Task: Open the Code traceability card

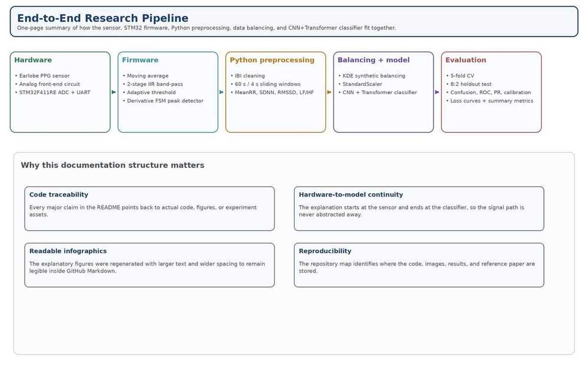Action: point(149,208)
